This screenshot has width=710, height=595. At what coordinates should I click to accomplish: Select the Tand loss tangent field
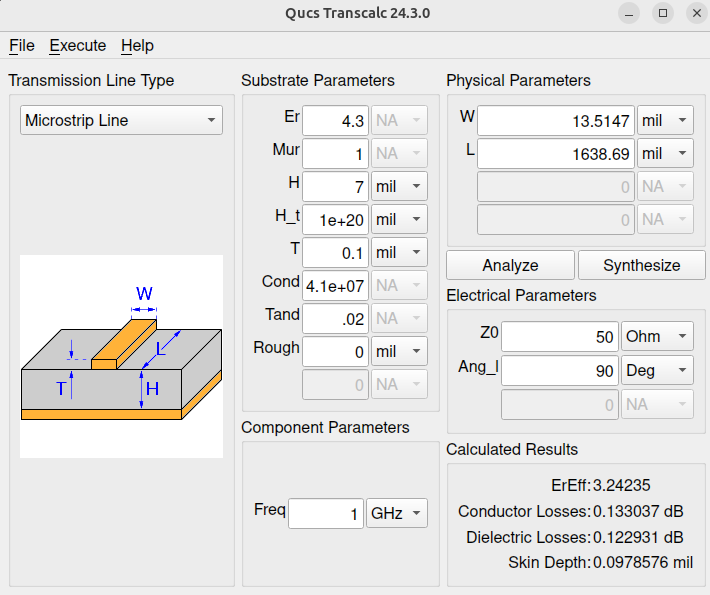tap(335, 318)
